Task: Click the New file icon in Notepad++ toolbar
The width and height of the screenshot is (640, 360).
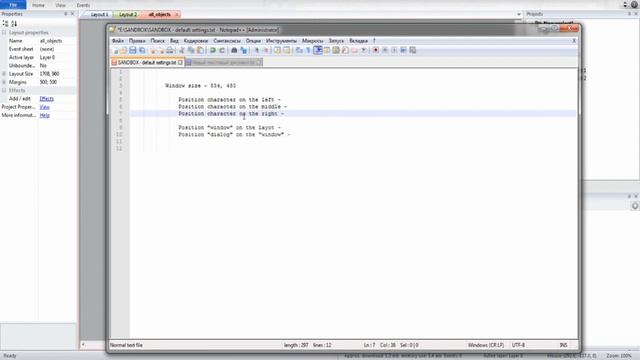Action: click(x=116, y=50)
